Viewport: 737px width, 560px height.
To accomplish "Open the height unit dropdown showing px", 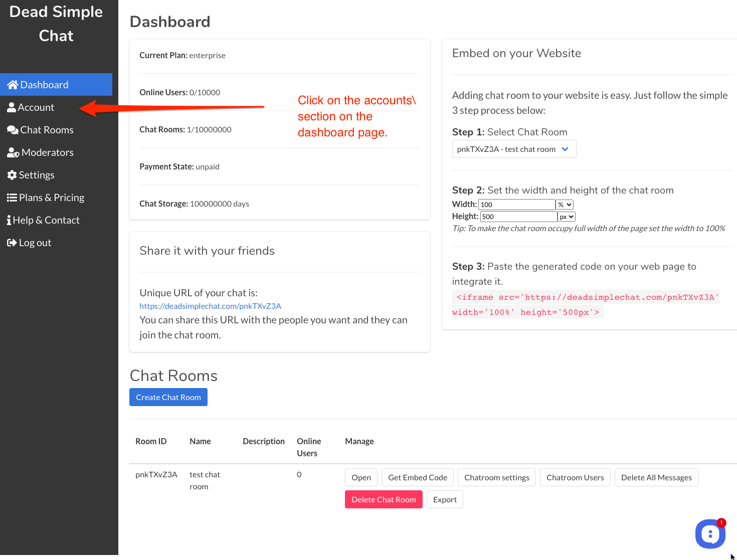I will 567,217.
